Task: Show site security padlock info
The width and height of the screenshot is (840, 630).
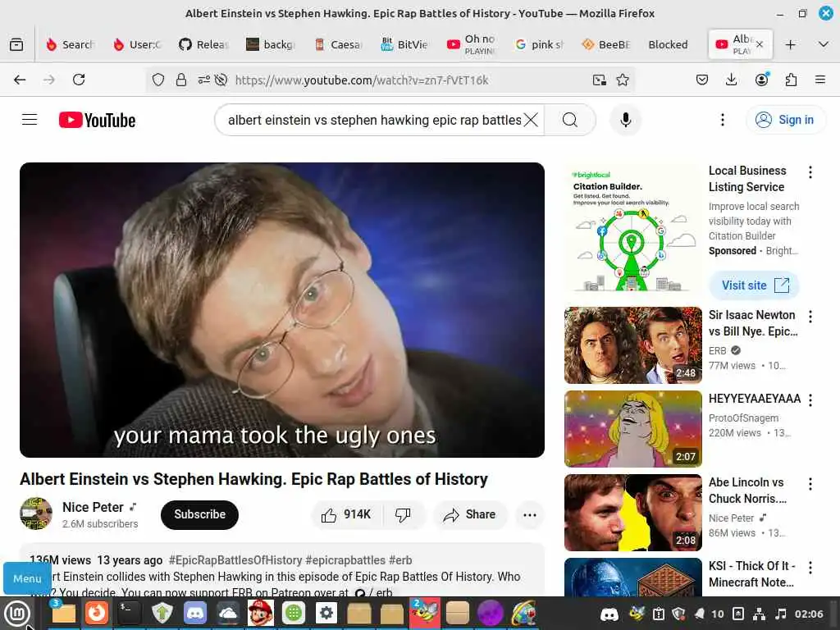Action: 181,80
